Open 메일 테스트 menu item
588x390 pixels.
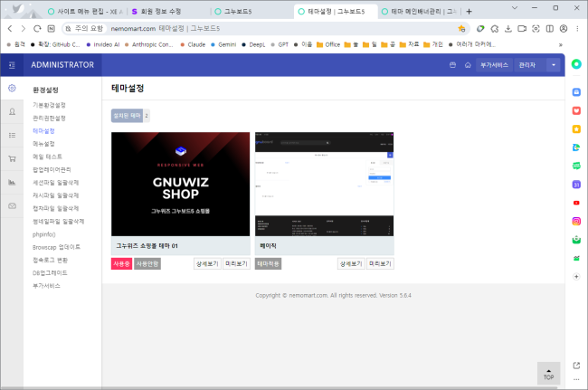47,157
